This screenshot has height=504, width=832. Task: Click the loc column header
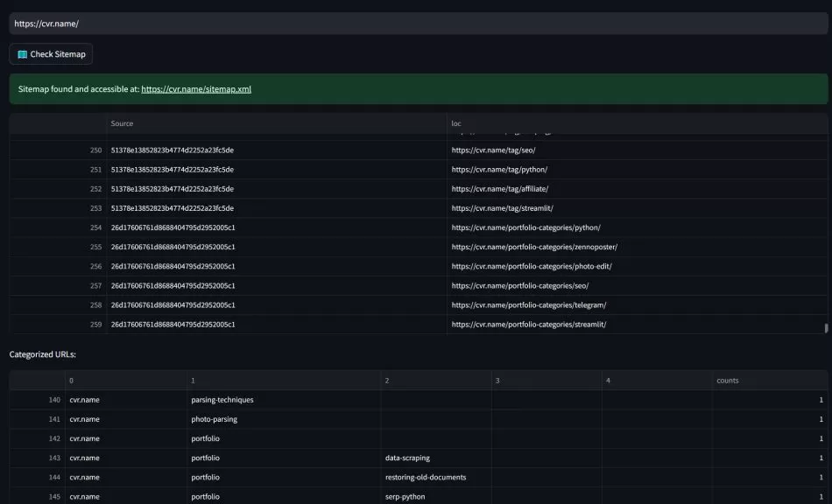455,122
